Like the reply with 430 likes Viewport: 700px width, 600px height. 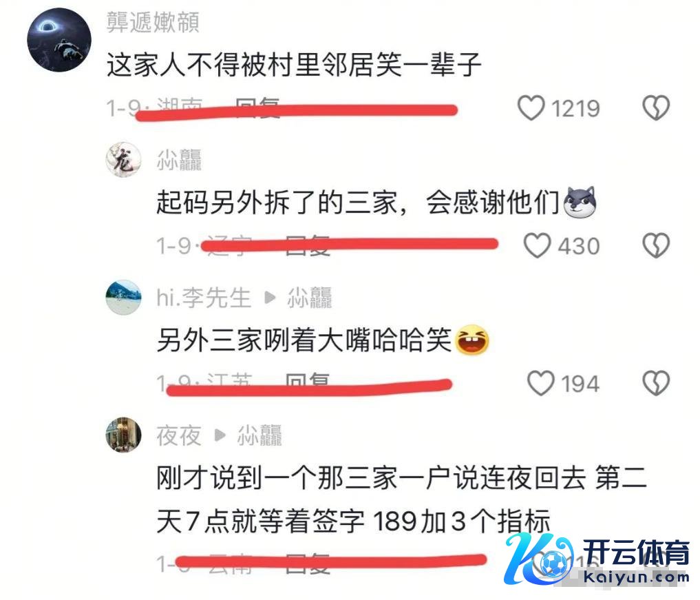tap(537, 246)
